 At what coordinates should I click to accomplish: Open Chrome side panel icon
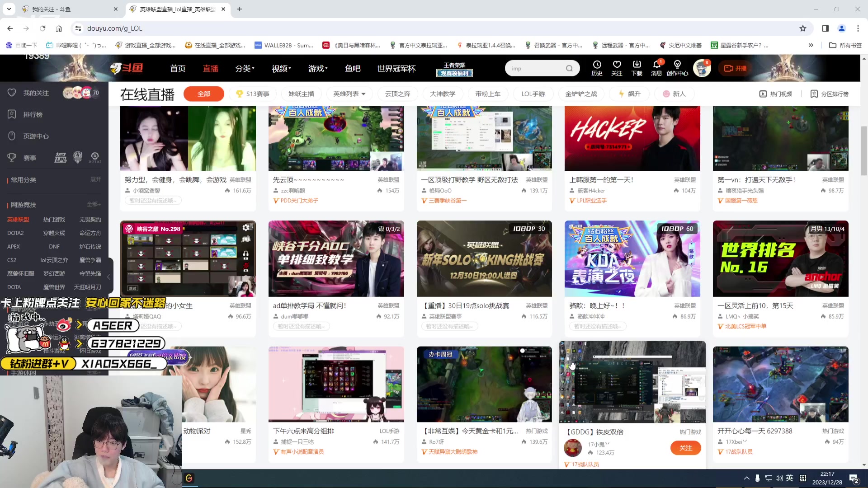click(826, 28)
